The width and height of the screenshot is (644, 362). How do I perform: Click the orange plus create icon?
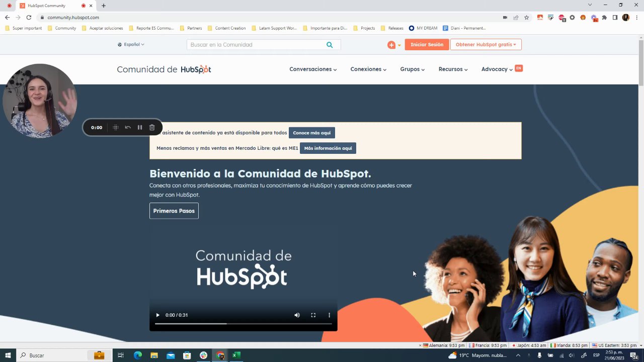pyautogui.click(x=391, y=45)
